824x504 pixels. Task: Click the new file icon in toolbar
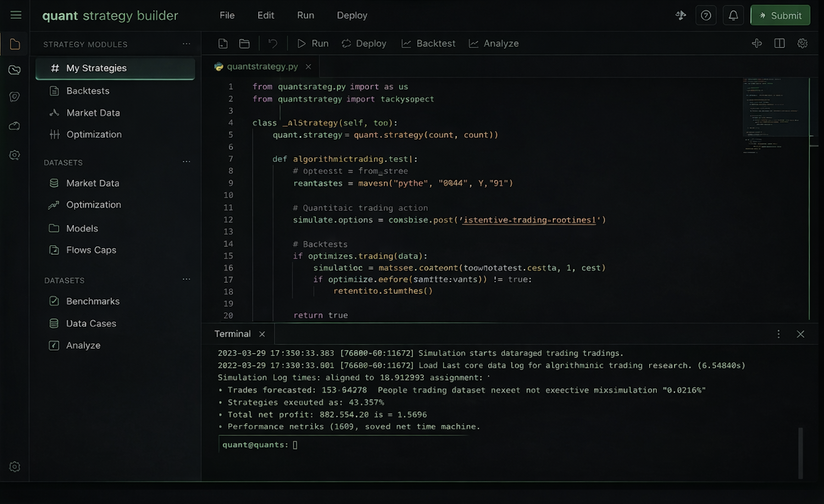[223, 44]
